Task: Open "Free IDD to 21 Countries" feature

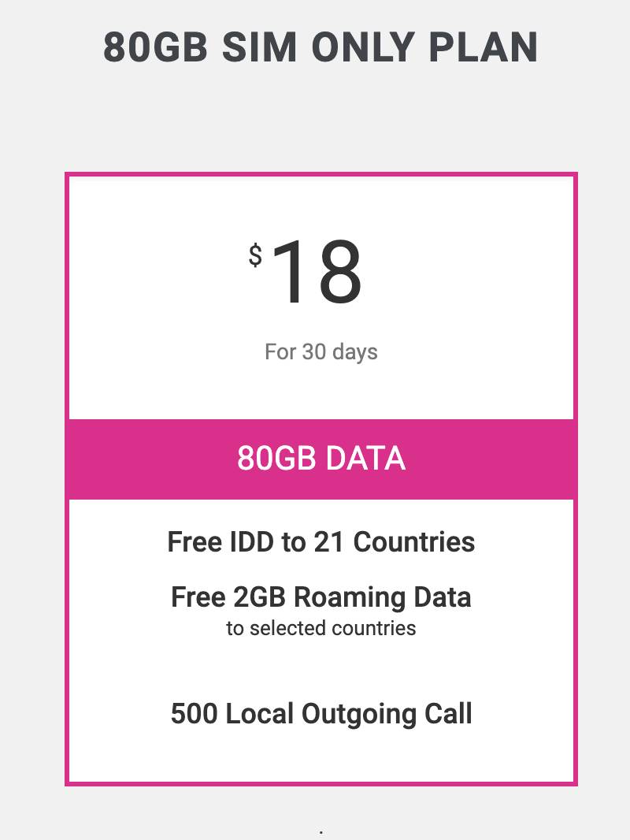Action: click(321, 542)
